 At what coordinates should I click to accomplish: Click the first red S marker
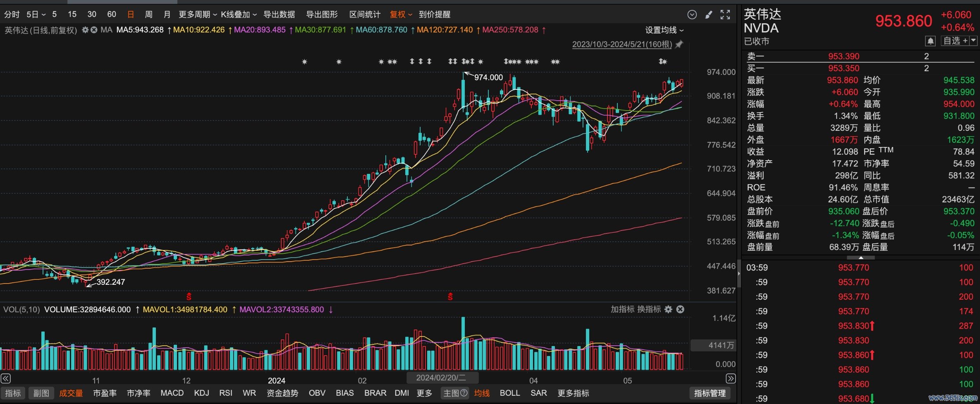point(189,296)
